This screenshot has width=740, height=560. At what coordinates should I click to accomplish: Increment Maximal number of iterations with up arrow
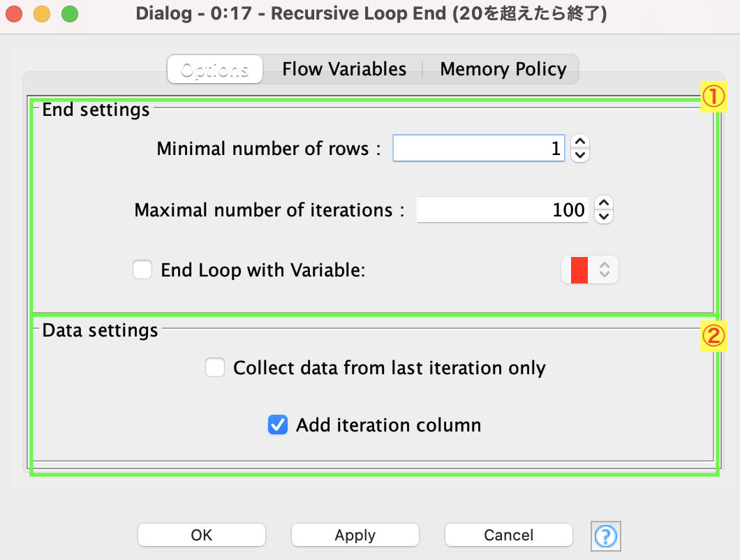coord(603,203)
